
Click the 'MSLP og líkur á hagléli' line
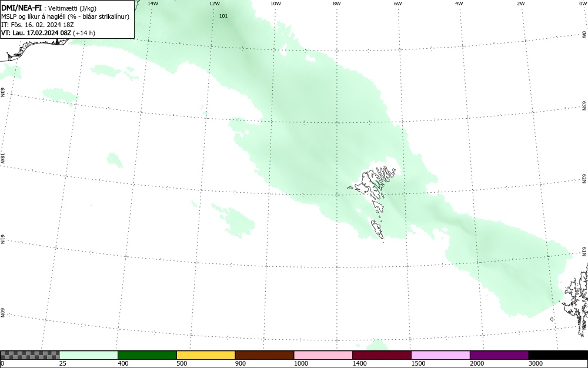pos(65,16)
